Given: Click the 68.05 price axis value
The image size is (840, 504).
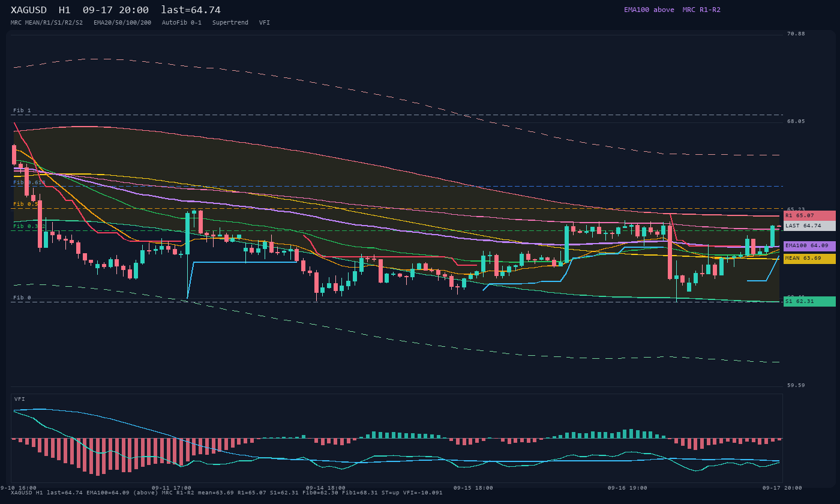Looking at the screenshot, I should (x=796, y=121).
